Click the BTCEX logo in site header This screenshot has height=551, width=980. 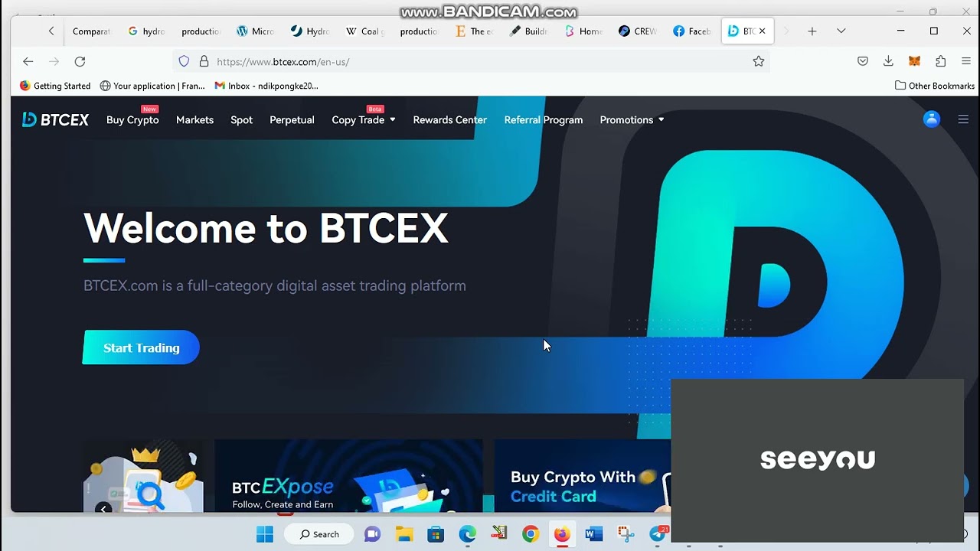coord(55,119)
